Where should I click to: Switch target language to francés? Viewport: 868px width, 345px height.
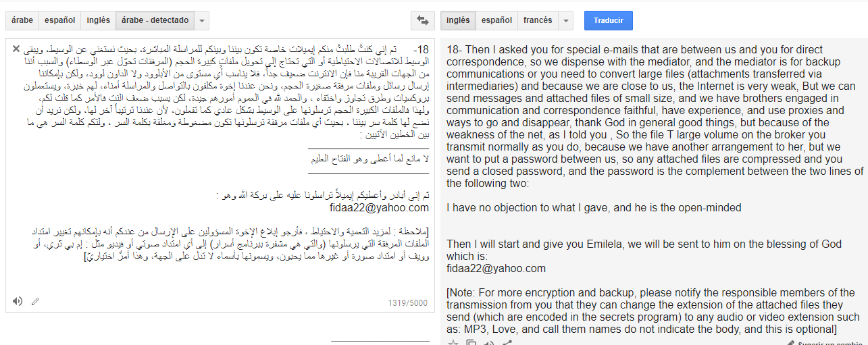[538, 21]
